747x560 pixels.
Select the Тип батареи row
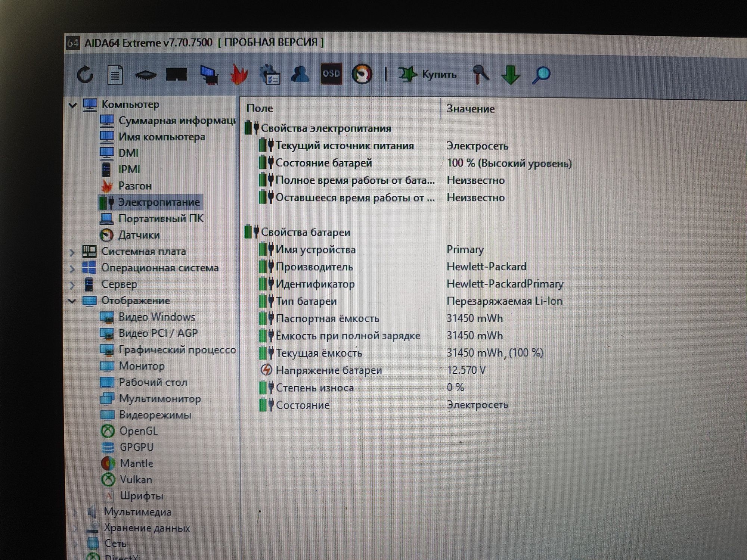411,301
